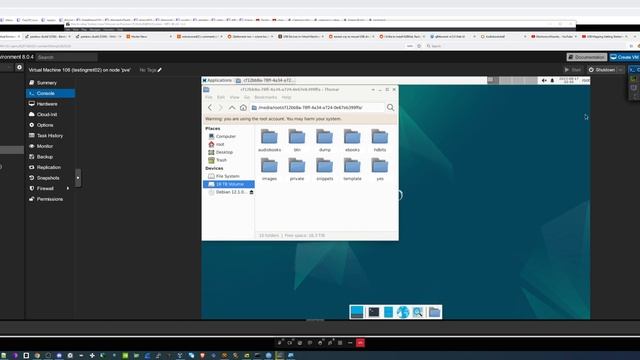Edit VM tags pencil icon
Viewport: 640px width, 360px height.
click(160, 70)
